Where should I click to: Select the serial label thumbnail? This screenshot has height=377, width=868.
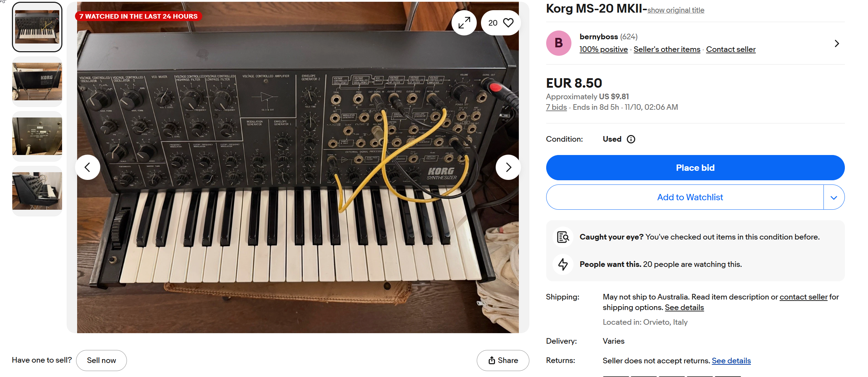tap(37, 136)
